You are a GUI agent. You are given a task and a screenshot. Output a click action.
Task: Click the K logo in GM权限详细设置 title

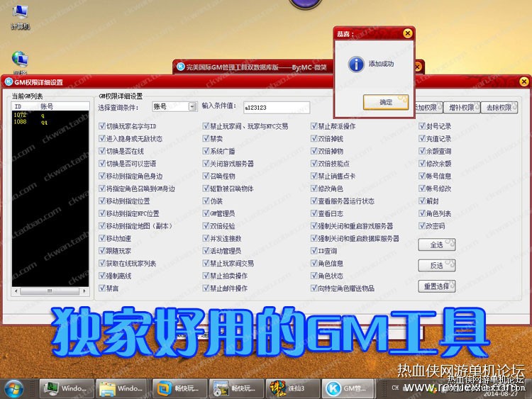[x=8, y=82]
